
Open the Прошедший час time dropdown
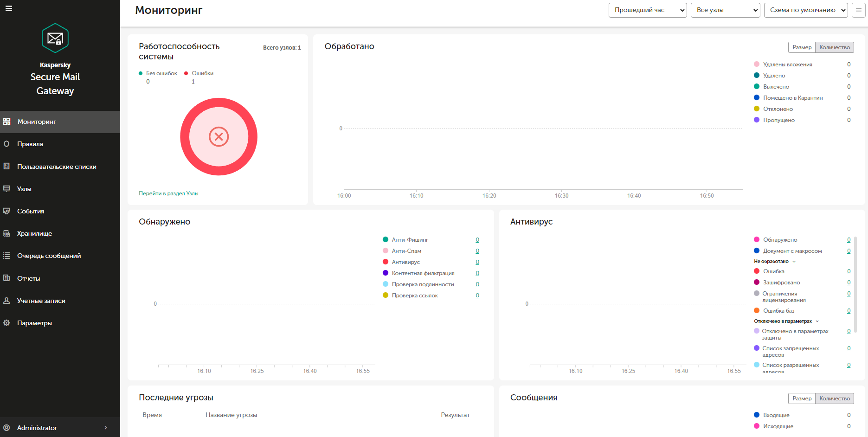(648, 10)
